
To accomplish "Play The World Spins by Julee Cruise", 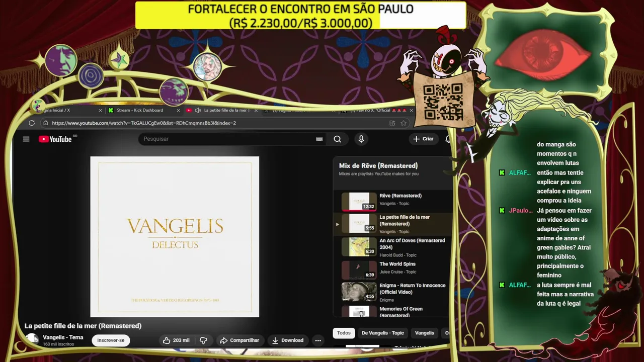I will (392, 269).
